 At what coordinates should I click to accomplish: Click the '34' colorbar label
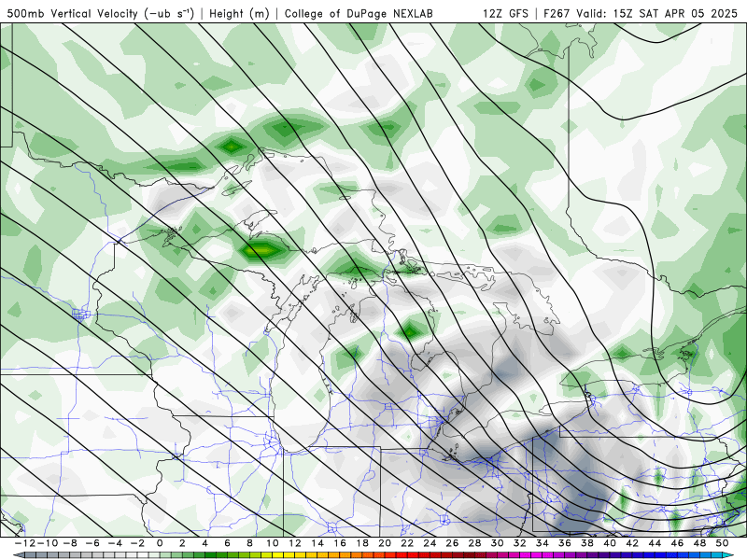pyautogui.click(x=543, y=543)
